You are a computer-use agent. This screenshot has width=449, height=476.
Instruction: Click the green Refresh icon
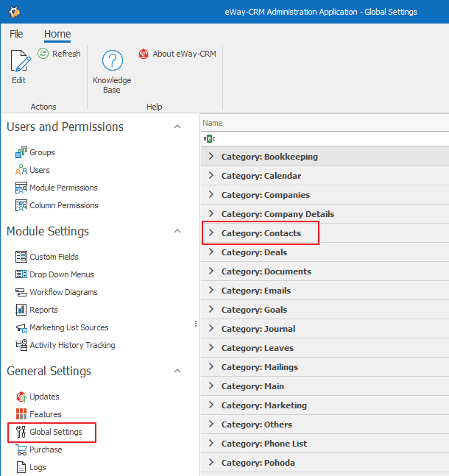43,54
